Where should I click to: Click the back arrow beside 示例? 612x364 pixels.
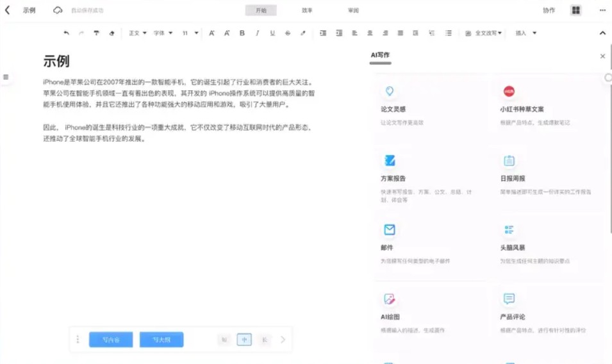8,10
